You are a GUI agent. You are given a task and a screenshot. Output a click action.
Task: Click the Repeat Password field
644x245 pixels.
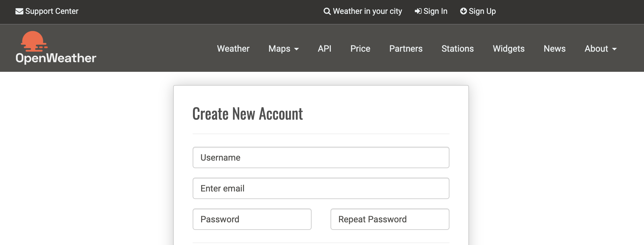click(x=390, y=219)
